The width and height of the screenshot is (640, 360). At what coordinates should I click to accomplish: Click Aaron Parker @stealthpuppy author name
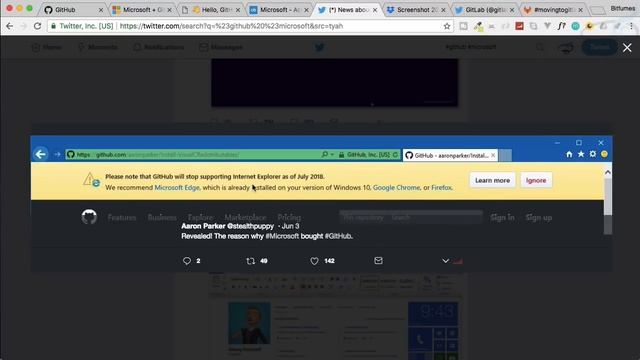pos(227,226)
